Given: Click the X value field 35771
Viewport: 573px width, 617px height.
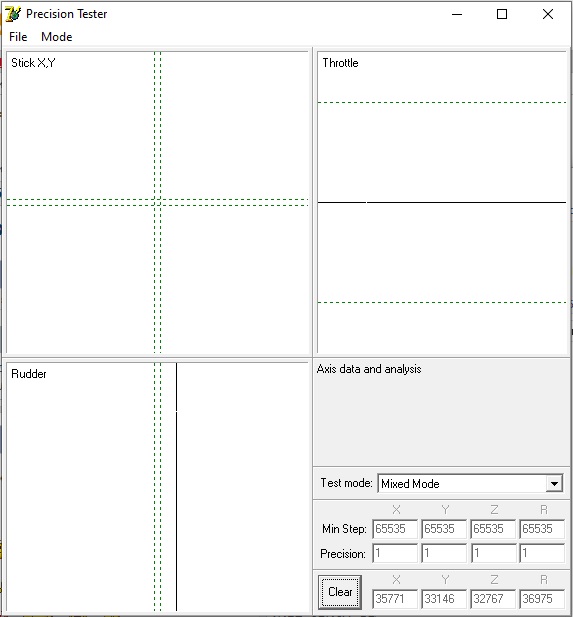Looking at the screenshot, I should (395, 599).
